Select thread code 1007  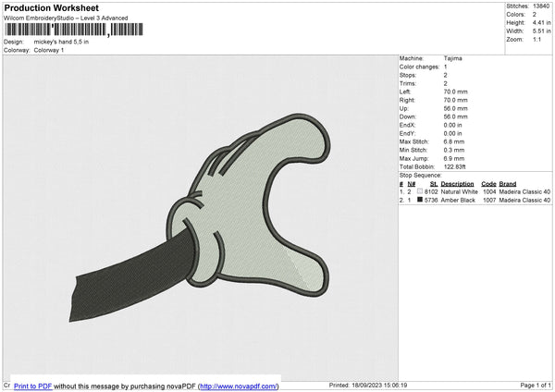tap(489, 201)
